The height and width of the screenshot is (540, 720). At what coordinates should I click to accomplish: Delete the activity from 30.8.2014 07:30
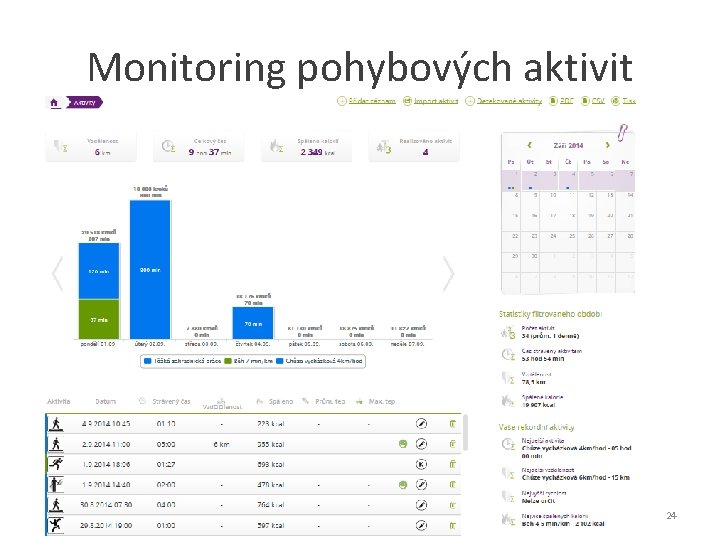(x=452, y=505)
